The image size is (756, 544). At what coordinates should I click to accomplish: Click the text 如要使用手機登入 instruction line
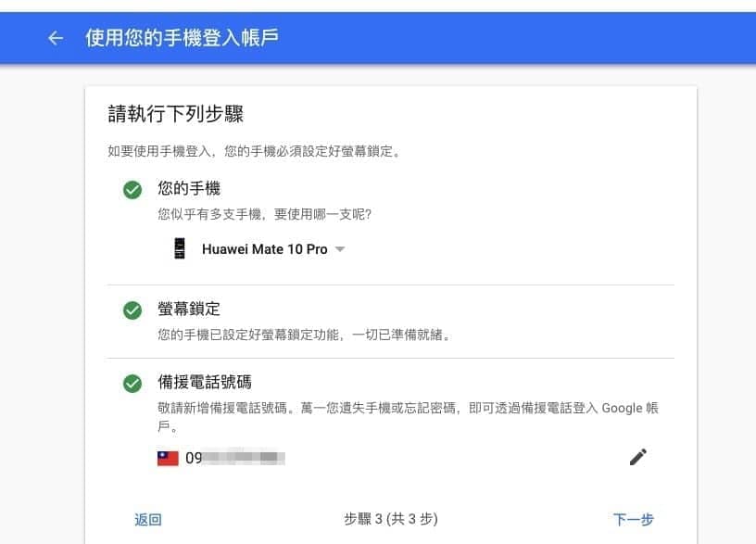254,151
